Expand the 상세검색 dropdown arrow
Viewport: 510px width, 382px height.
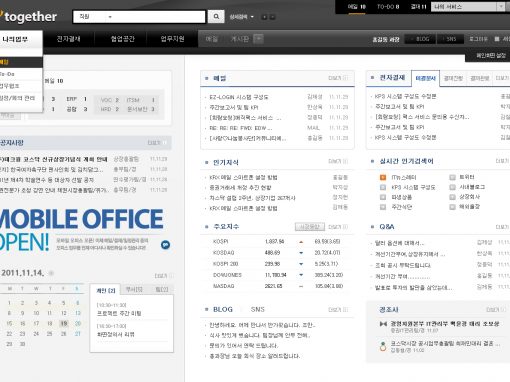(252, 17)
